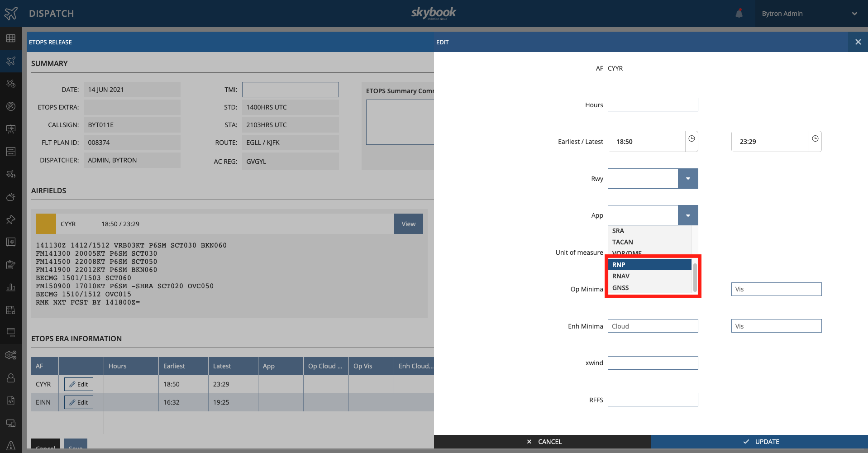The height and width of the screenshot is (453, 868).
Task: Open the safe vault sidebar icon
Action: click(x=11, y=242)
